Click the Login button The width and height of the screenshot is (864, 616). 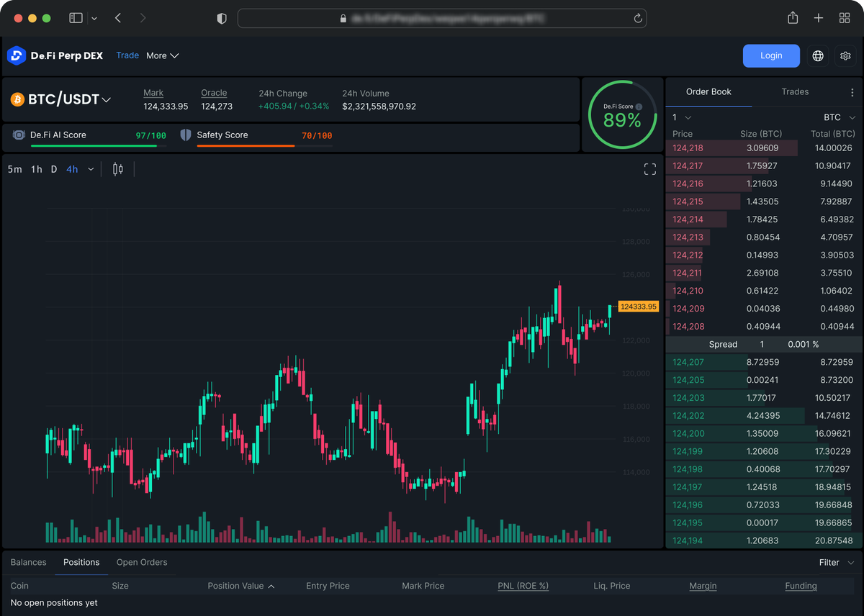(771, 55)
